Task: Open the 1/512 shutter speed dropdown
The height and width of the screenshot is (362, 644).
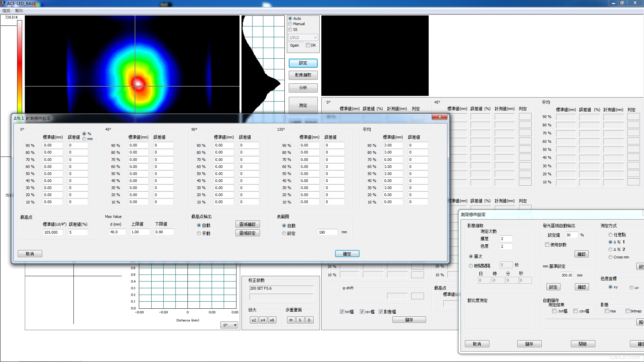Action: pyautogui.click(x=303, y=38)
